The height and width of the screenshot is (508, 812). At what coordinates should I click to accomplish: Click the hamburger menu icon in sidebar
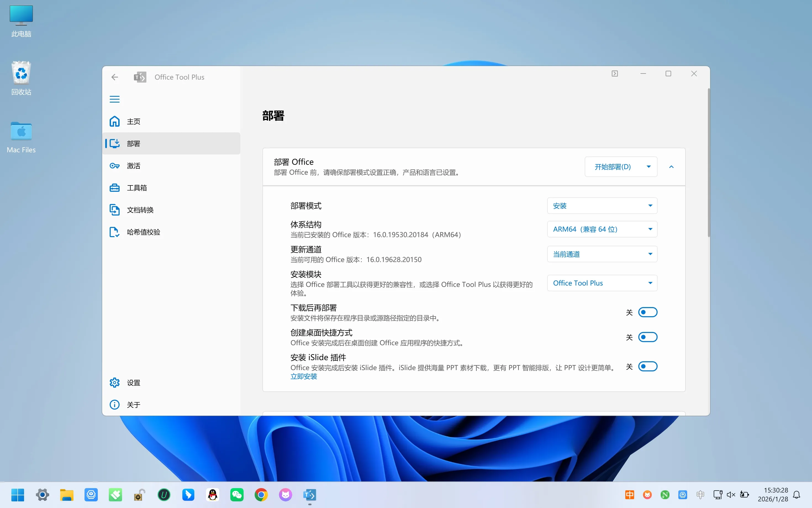[x=114, y=99]
